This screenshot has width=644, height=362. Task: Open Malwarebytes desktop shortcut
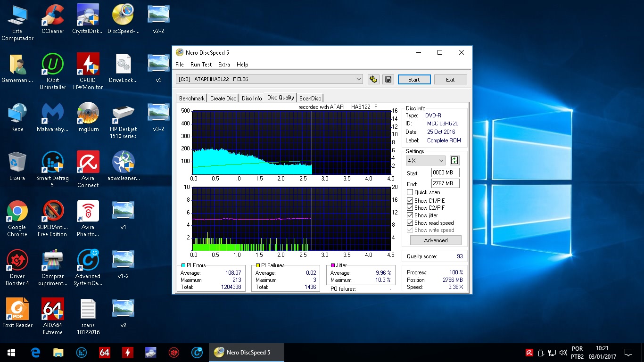(x=53, y=117)
